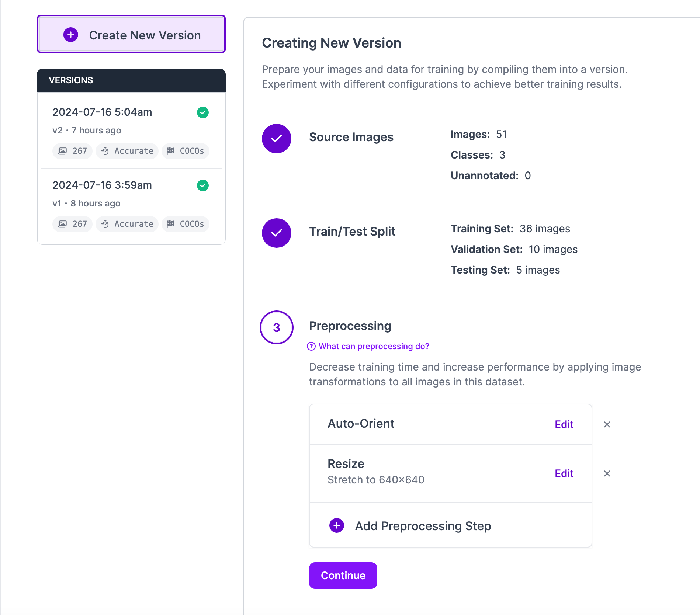
Task: Remove the Resize preprocessing step
Action: [607, 473]
